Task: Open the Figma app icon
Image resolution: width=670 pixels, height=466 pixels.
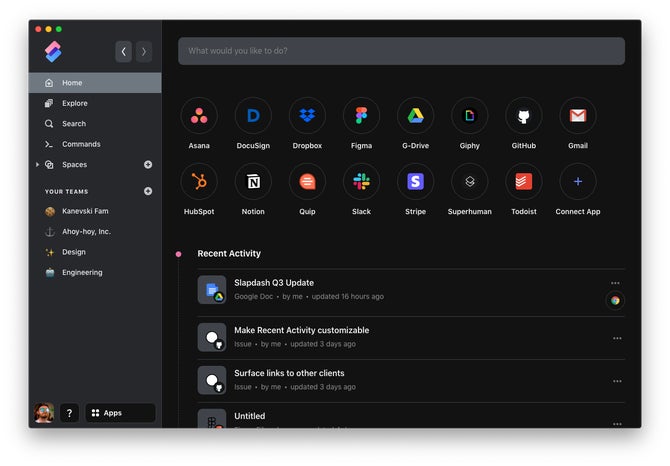Action: 361,116
